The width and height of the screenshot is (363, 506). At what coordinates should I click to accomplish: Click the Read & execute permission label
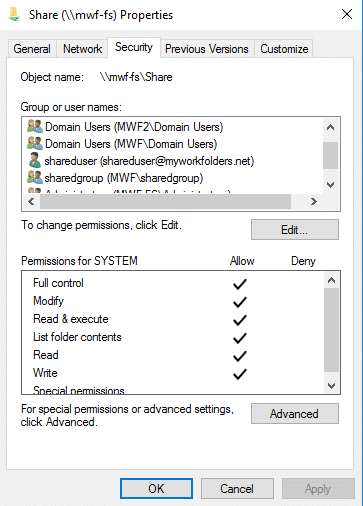(x=71, y=319)
